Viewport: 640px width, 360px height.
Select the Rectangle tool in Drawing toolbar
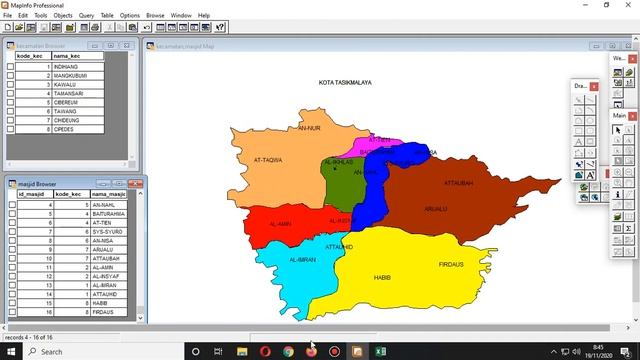[x=578, y=131]
